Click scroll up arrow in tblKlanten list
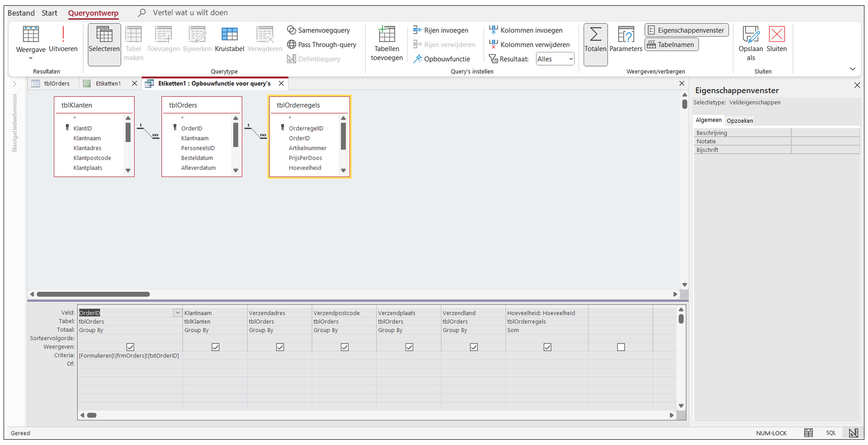 128,118
